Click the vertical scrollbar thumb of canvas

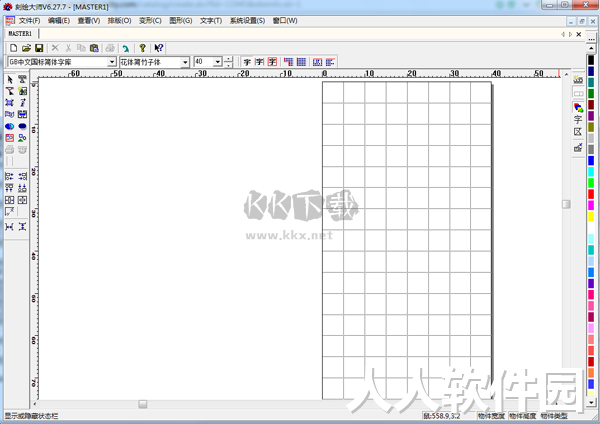coord(566,204)
